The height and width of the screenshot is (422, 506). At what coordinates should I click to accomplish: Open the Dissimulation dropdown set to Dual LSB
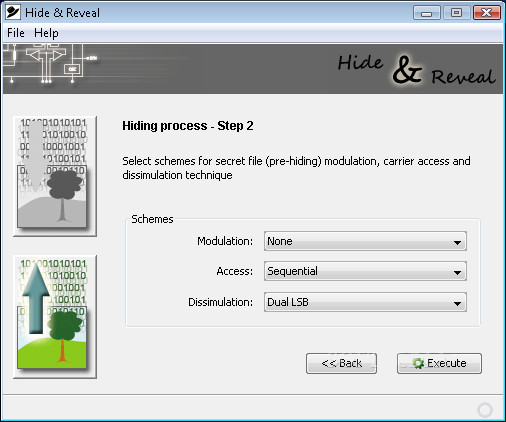coord(365,302)
